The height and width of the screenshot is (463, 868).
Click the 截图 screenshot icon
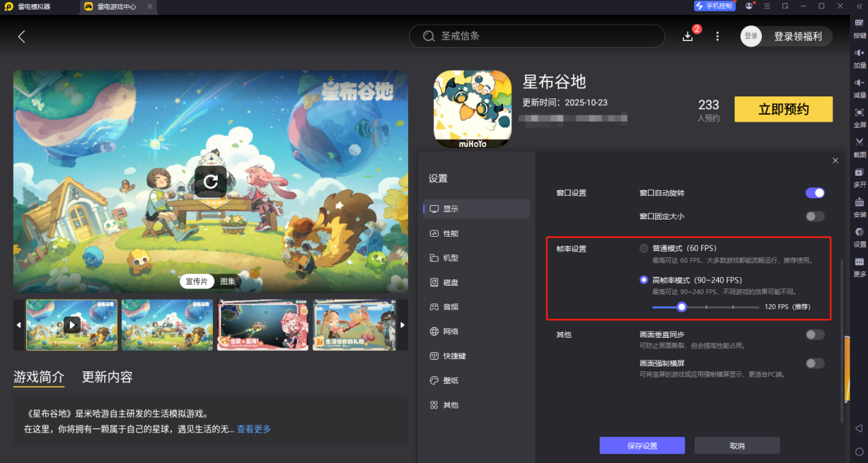[859, 146]
